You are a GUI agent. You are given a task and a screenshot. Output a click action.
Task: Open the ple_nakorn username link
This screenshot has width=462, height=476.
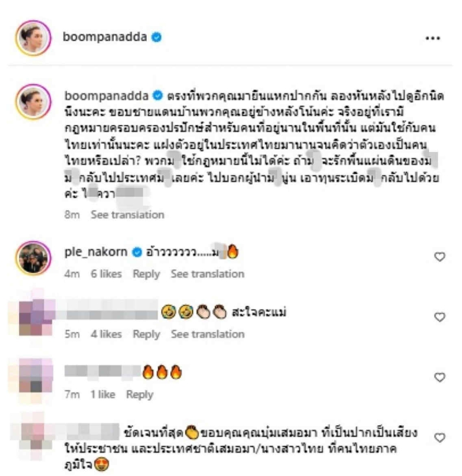96,252
